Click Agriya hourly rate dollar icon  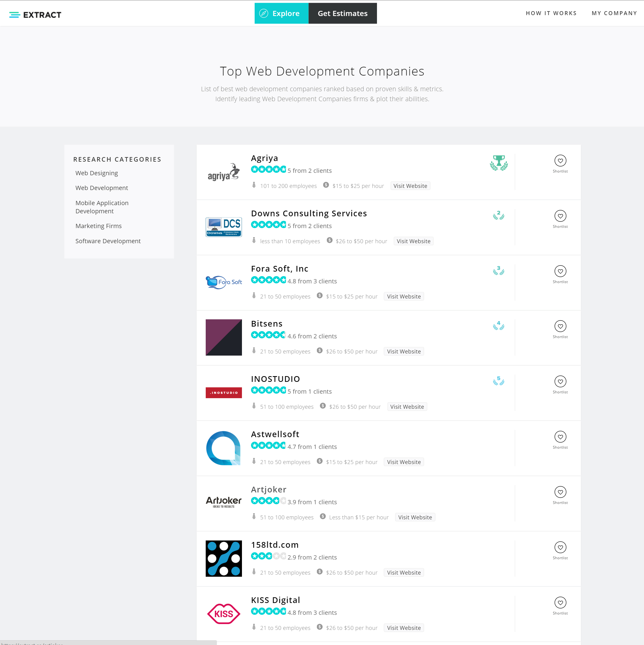click(x=326, y=185)
